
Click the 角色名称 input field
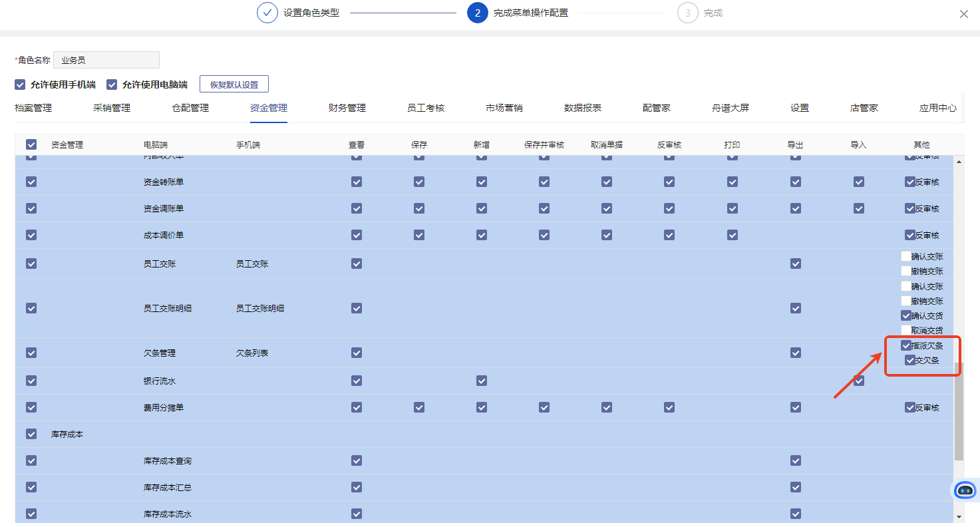click(x=106, y=60)
